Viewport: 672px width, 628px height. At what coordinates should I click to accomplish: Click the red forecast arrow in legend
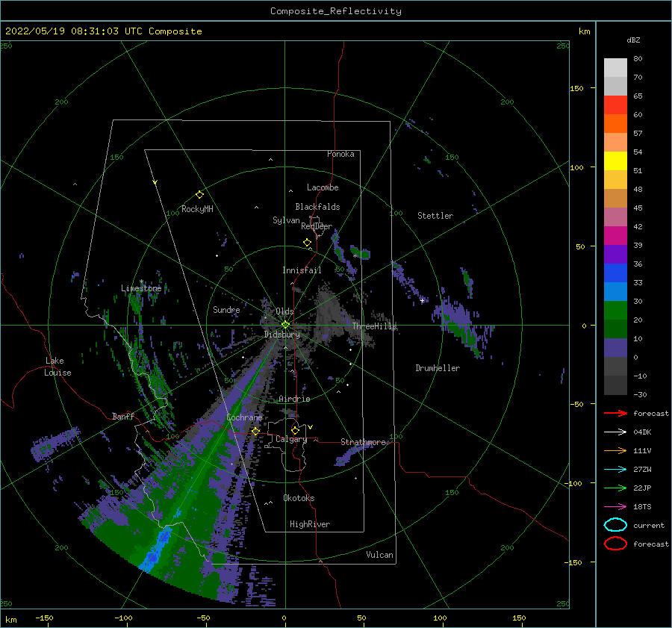click(615, 413)
